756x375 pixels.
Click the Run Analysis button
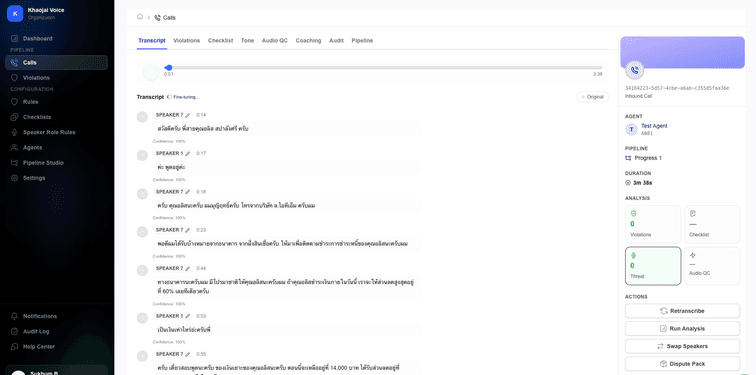(682, 329)
